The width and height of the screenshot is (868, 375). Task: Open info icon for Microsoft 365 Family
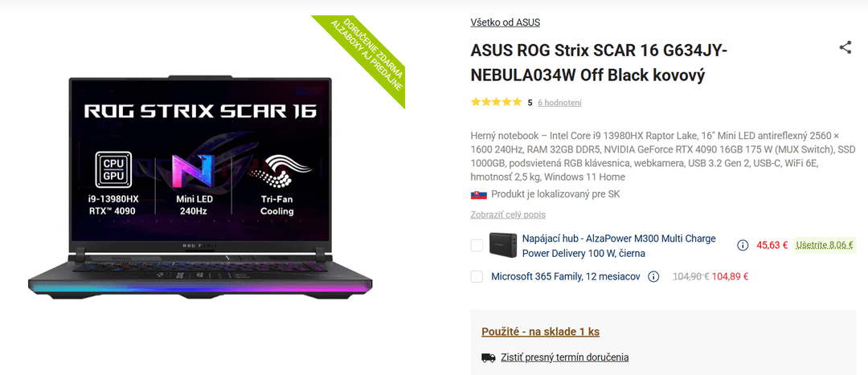click(653, 276)
